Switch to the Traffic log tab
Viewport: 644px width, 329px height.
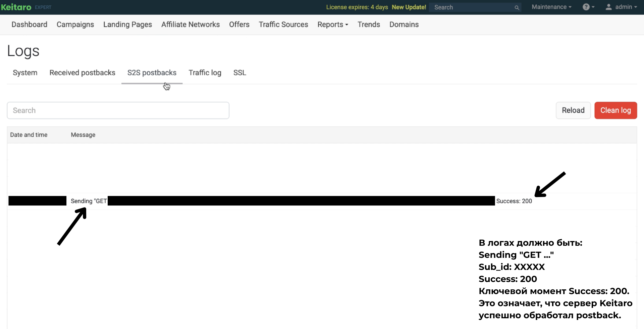click(x=205, y=73)
